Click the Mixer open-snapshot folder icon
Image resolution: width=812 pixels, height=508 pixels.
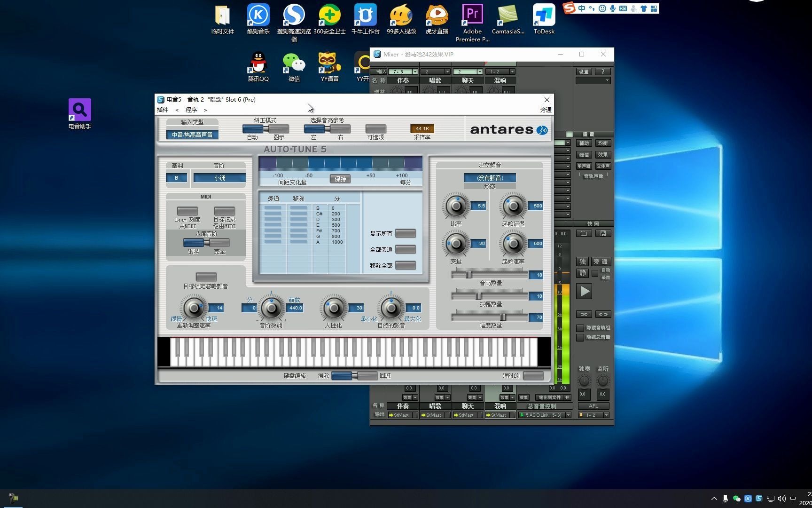pyautogui.click(x=584, y=233)
